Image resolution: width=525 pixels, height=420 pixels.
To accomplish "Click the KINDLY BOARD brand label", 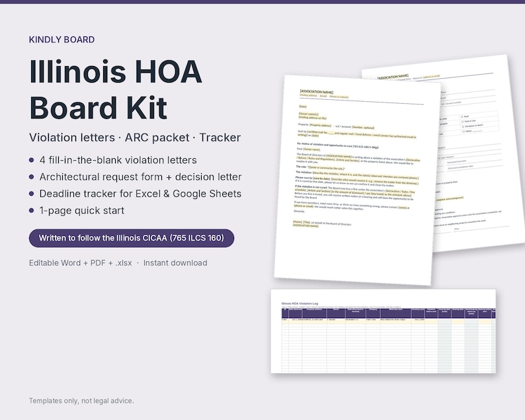I will [x=61, y=40].
